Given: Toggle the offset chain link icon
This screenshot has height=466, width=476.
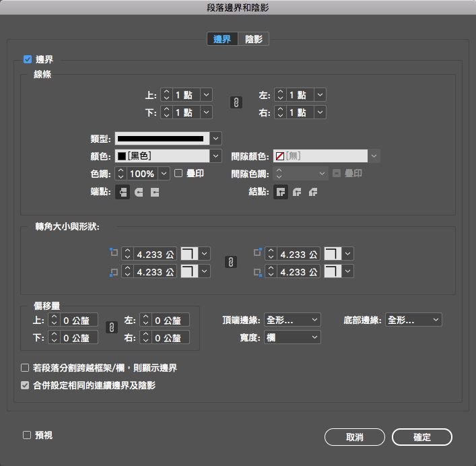Looking at the screenshot, I should click(112, 327).
